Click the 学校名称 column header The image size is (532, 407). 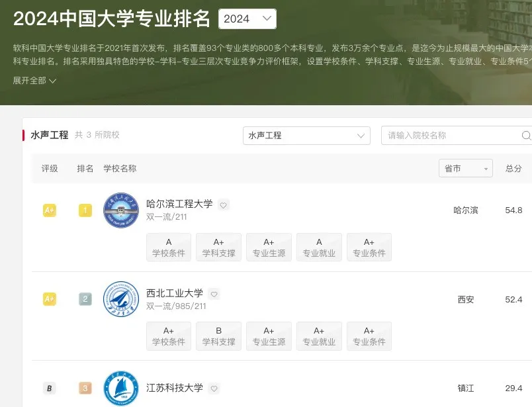pyautogui.click(x=120, y=168)
